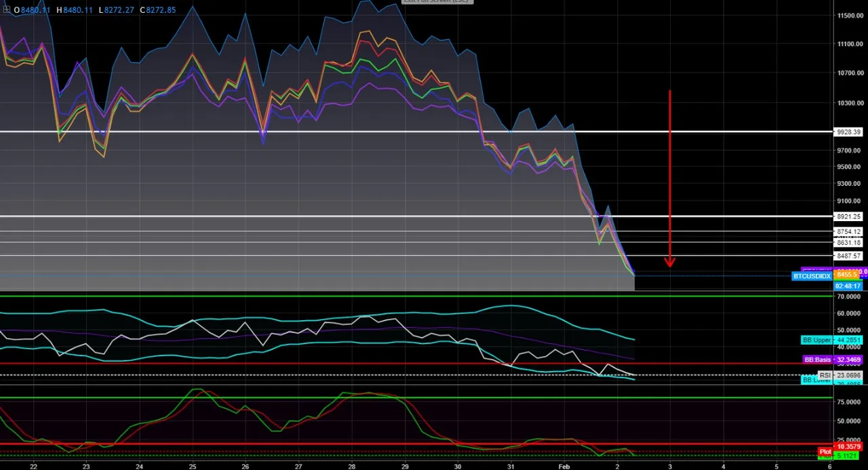This screenshot has height=470, width=868.
Task: Click the 11500.00 price axis label
Action: [850, 16]
